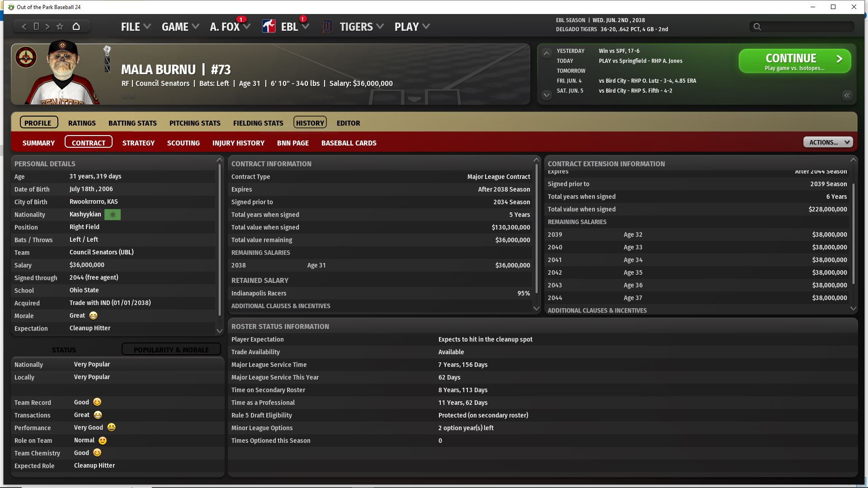Collapse schedule panel with double-chevron icon
Image resolution: width=868 pixels, height=488 pixels.
(x=847, y=95)
